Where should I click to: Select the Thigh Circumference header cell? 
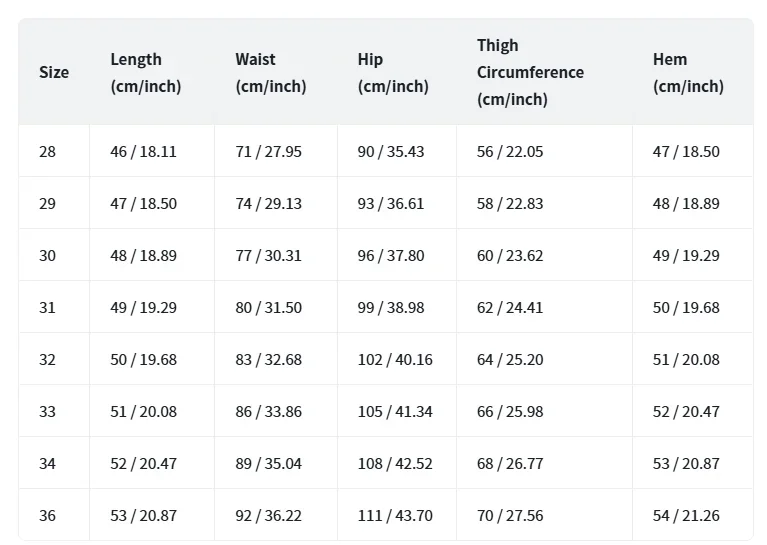pyautogui.click(x=530, y=72)
